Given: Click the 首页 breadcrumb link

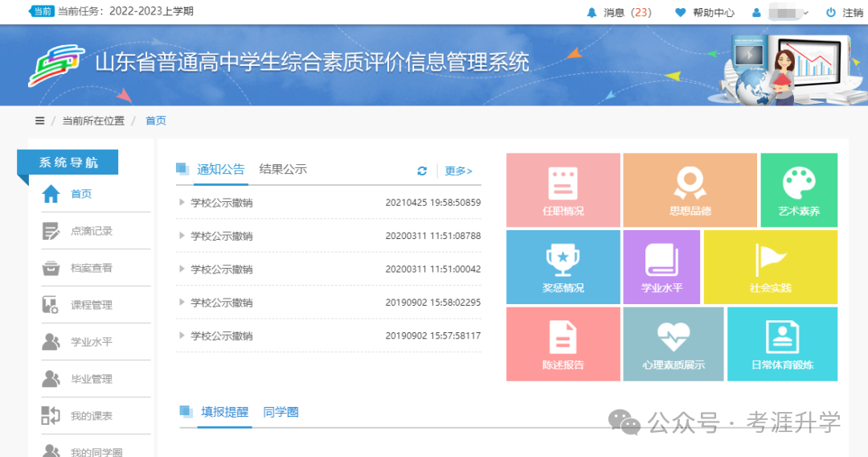Looking at the screenshot, I should [x=156, y=121].
